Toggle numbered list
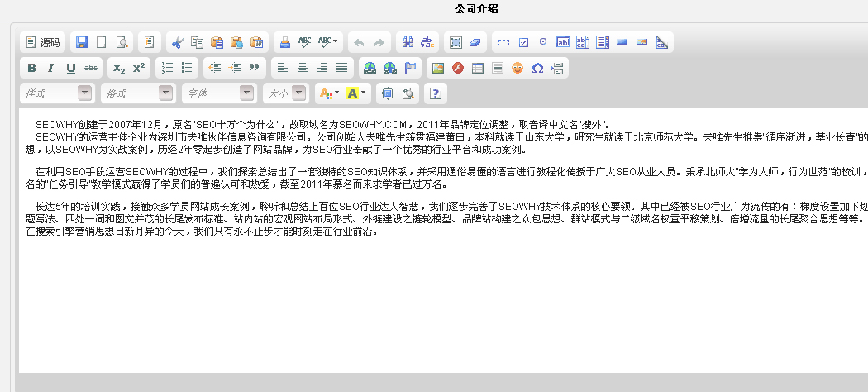 pos(167,68)
